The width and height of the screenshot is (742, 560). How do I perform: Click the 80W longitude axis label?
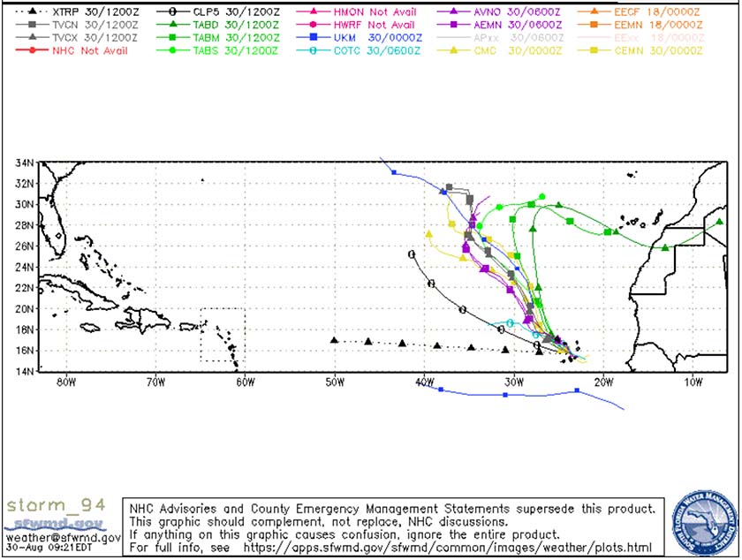point(65,382)
